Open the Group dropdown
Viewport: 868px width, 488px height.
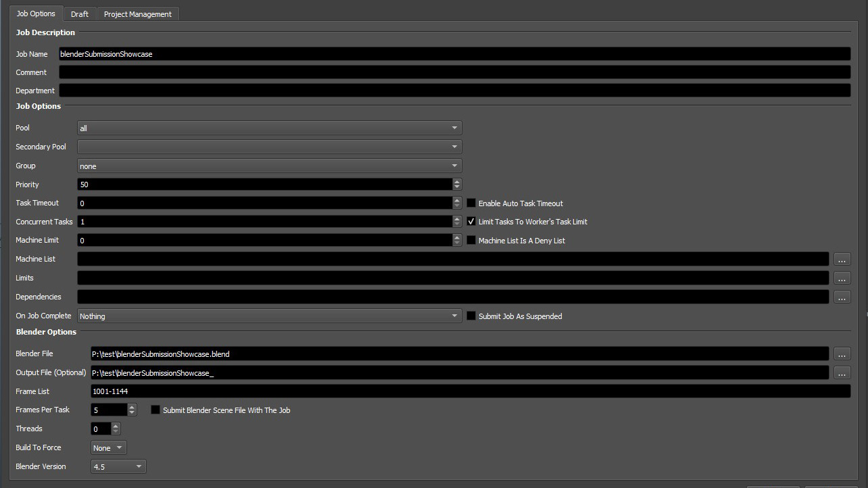[x=270, y=166]
